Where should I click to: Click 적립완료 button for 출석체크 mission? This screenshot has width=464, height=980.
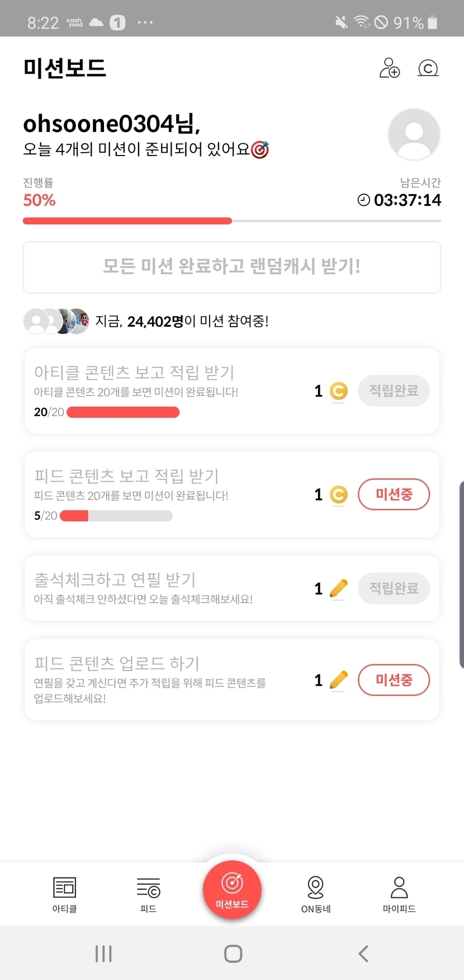394,588
